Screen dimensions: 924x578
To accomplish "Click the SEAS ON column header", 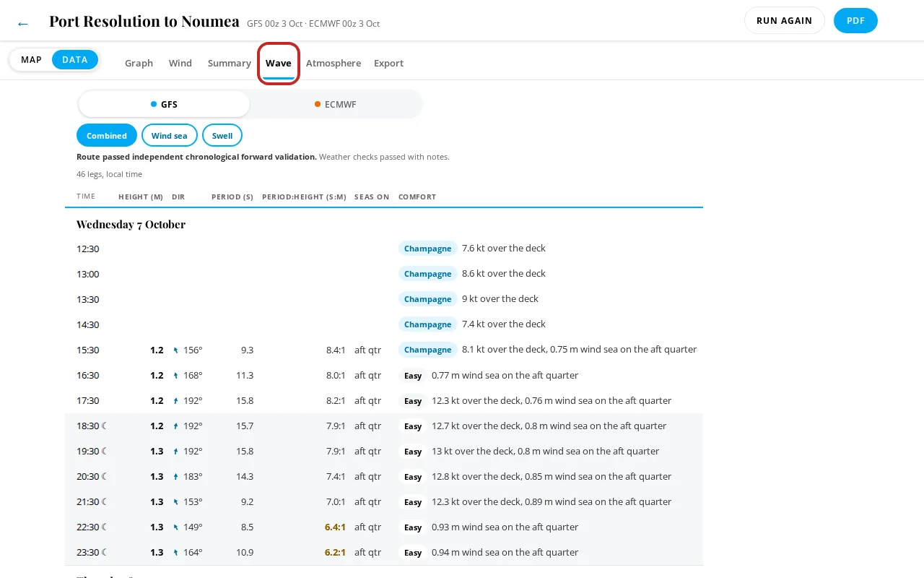I will point(372,197).
